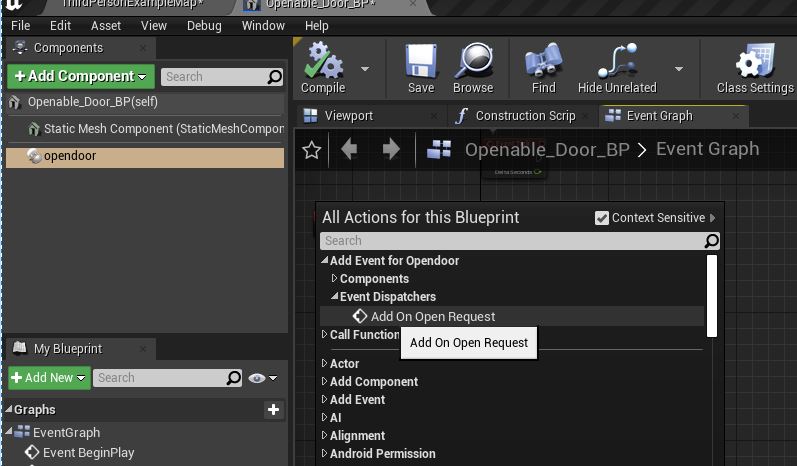Collapse the EventGraph tree node

(9, 431)
